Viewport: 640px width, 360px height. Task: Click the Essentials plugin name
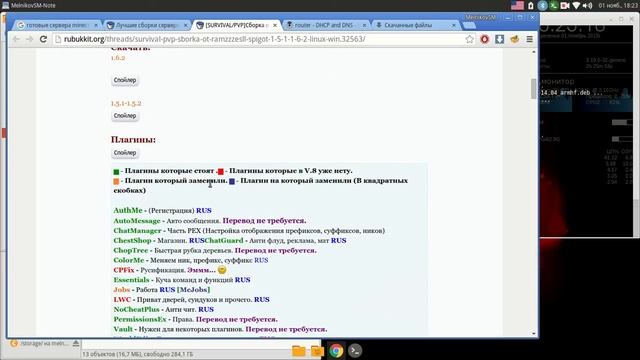click(131, 280)
